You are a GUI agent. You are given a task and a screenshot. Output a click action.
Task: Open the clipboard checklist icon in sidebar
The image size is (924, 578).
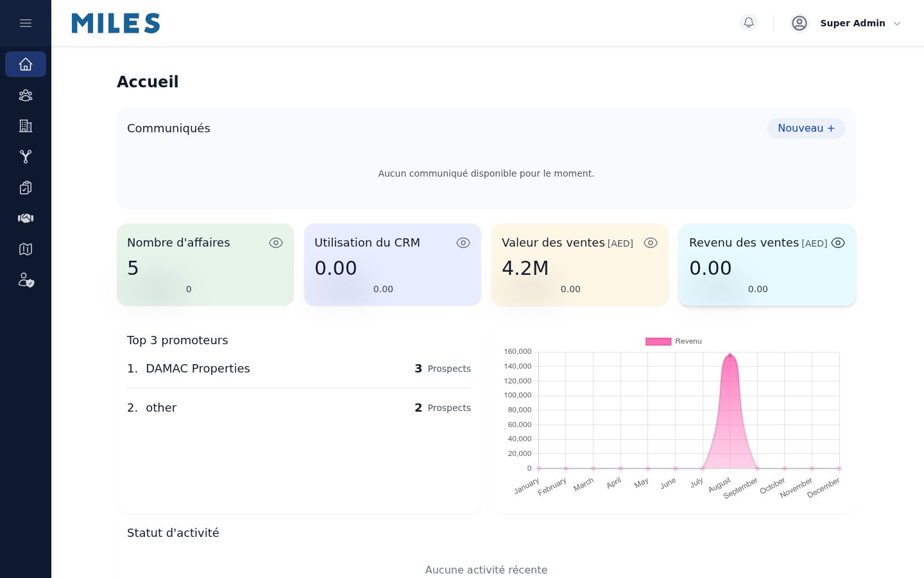click(26, 188)
